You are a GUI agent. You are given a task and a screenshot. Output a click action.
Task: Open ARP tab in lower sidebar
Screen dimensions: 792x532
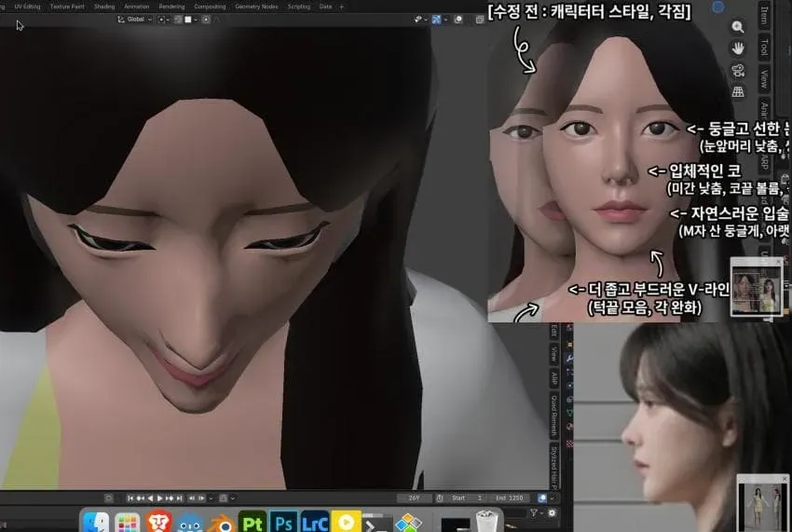(x=554, y=378)
